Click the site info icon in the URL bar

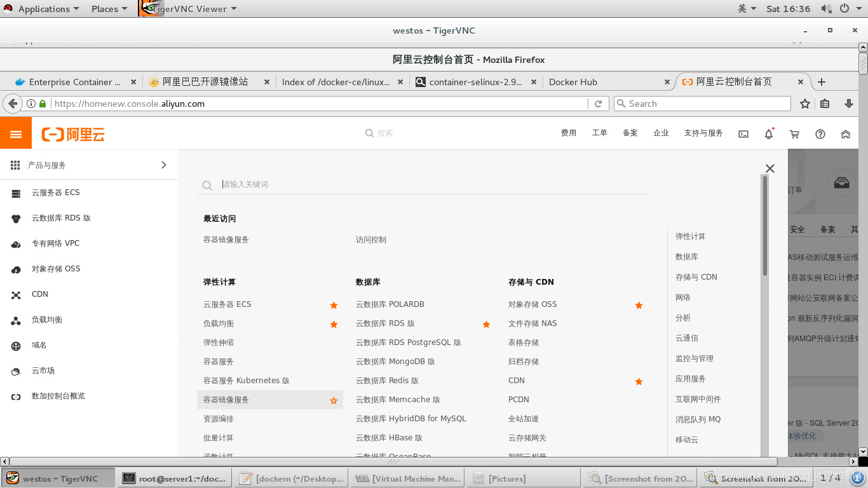click(31, 104)
